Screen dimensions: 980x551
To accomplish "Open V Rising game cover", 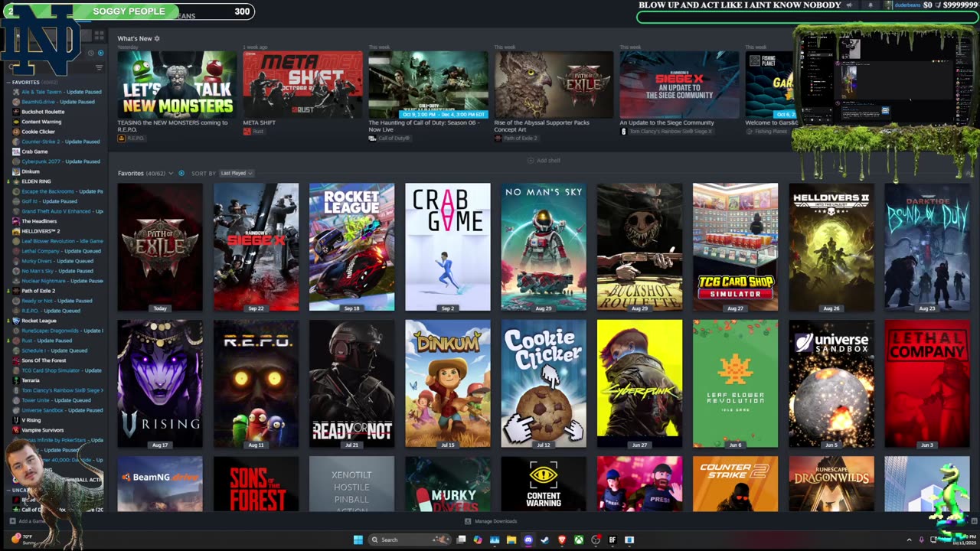I will tap(160, 383).
